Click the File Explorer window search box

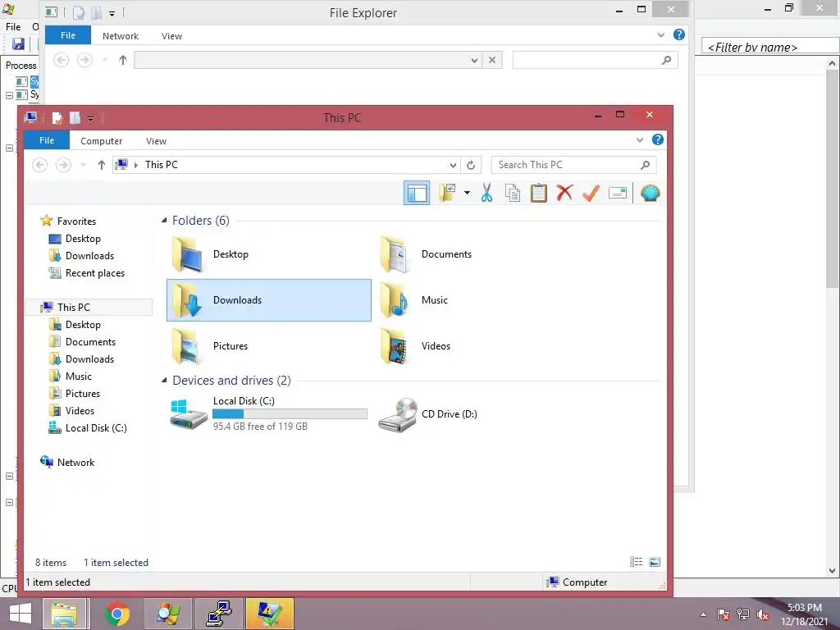595,60
